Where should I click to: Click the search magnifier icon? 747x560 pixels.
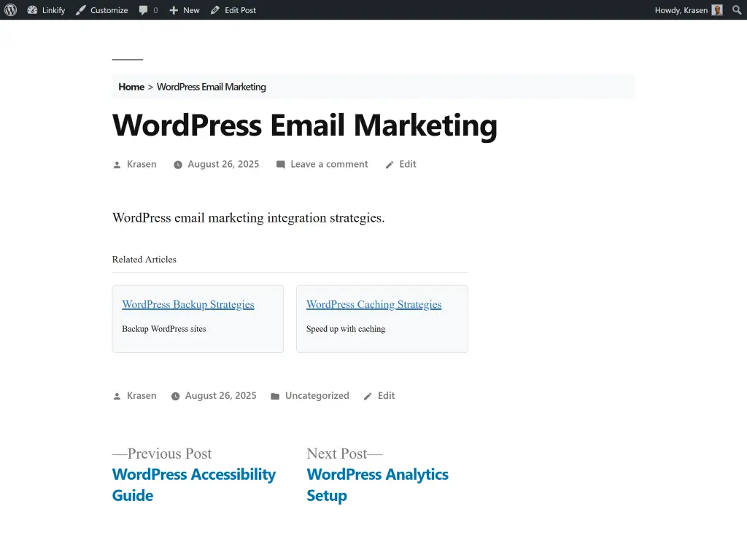tap(737, 10)
